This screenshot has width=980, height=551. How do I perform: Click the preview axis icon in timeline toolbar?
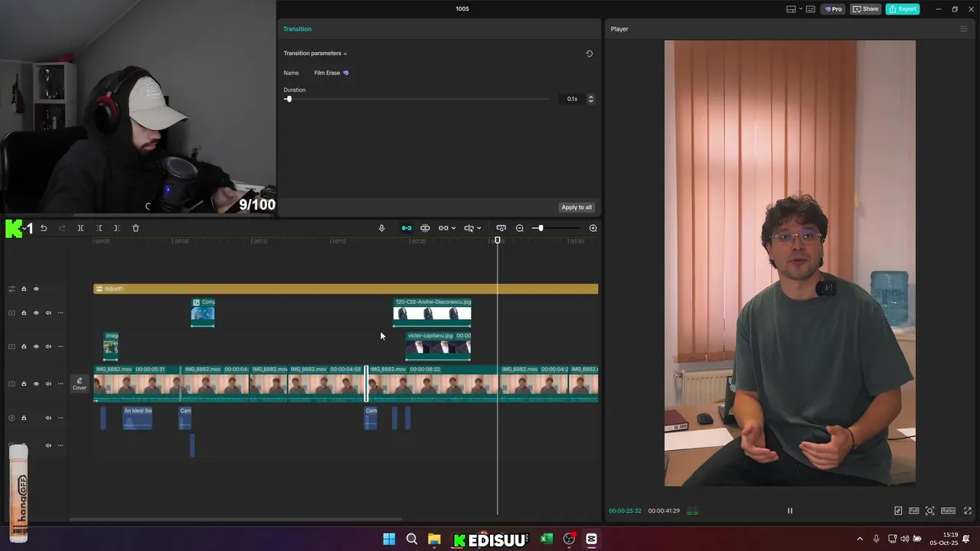tap(501, 228)
